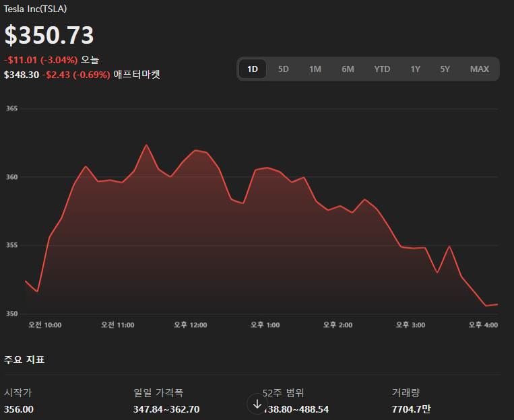Click the 347.84~362.70 daily range value
The height and width of the screenshot is (420, 514).
coord(166,409)
